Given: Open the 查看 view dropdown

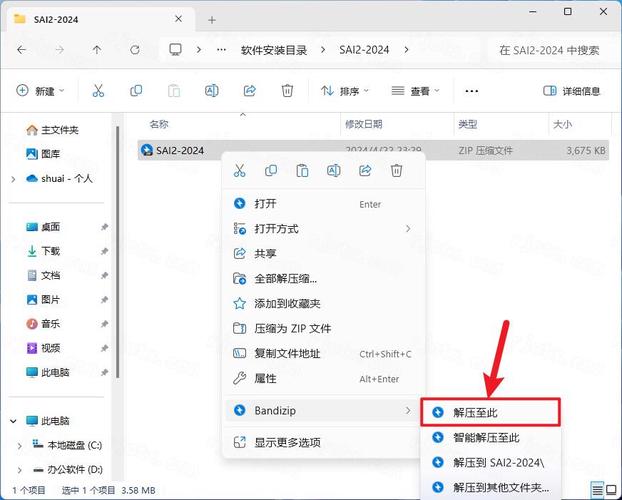Looking at the screenshot, I should (415, 91).
